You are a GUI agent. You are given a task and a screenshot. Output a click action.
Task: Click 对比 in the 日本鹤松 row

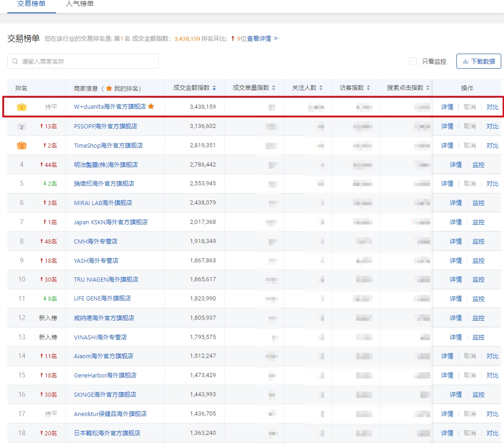(493, 433)
